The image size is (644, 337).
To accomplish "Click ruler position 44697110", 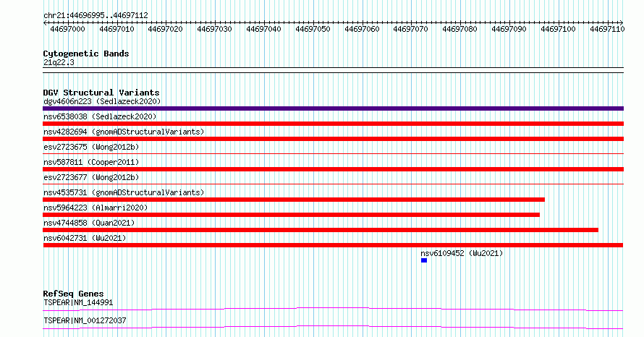I will point(607,29).
